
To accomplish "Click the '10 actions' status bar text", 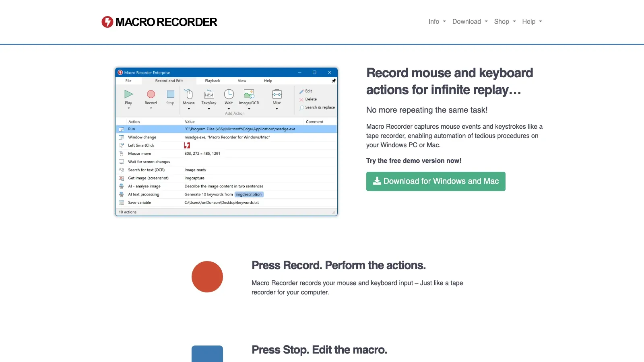I will pyautogui.click(x=128, y=212).
